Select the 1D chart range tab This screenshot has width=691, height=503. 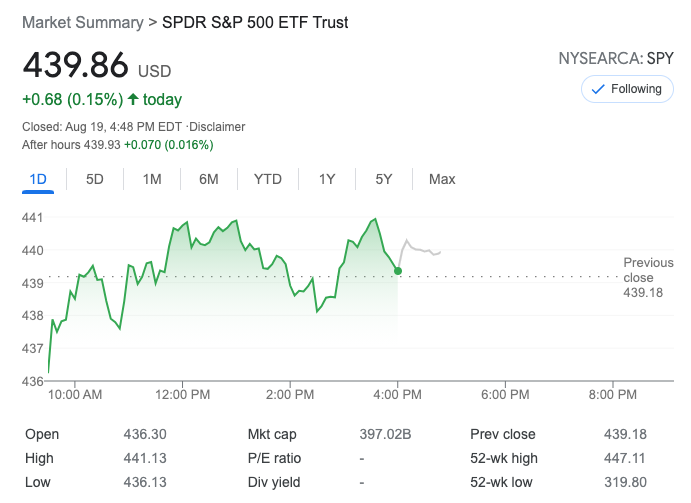39,179
